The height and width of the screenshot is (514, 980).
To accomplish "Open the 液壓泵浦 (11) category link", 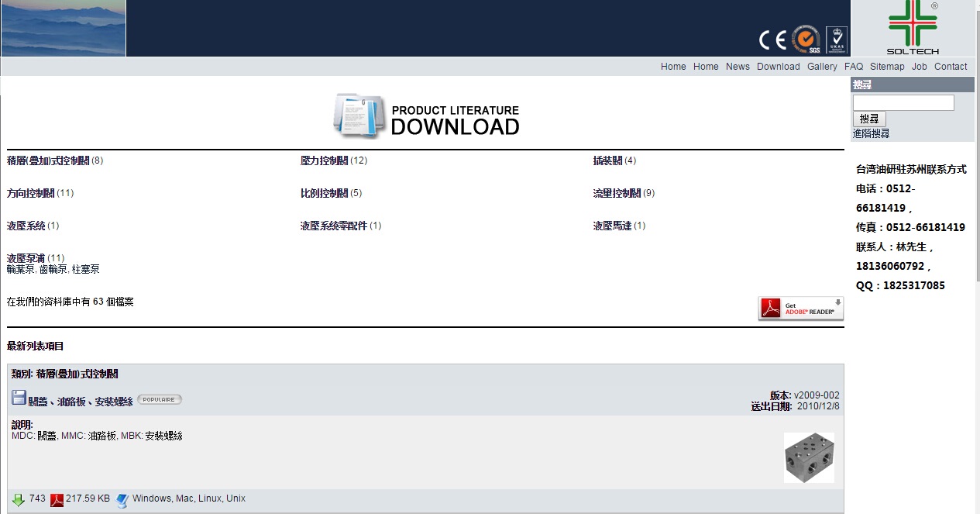I will pos(26,257).
